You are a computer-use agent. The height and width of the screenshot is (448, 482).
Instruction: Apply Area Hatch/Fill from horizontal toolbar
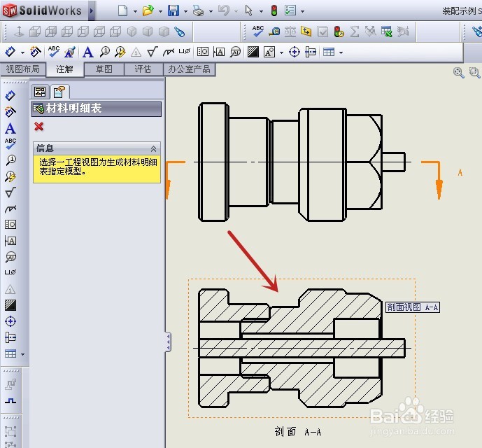click(253, 52)
